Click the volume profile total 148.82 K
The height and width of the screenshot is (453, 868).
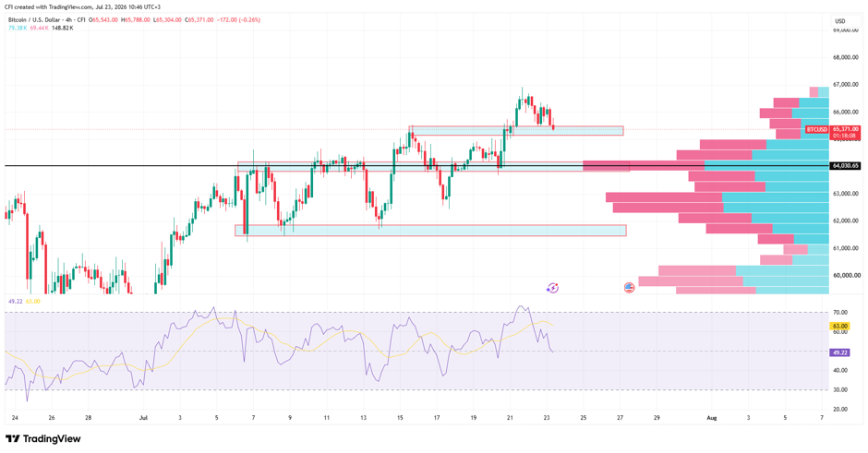[62, 28]
